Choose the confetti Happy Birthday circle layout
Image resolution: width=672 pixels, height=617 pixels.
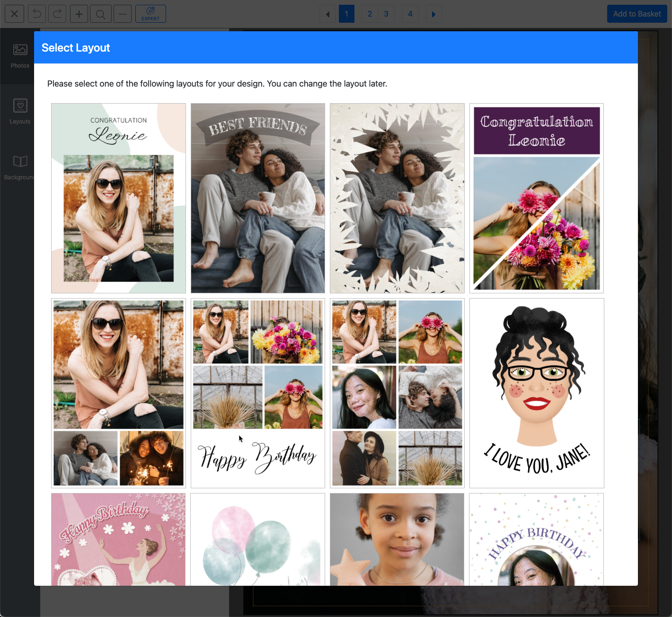click(x=537, y=539)
